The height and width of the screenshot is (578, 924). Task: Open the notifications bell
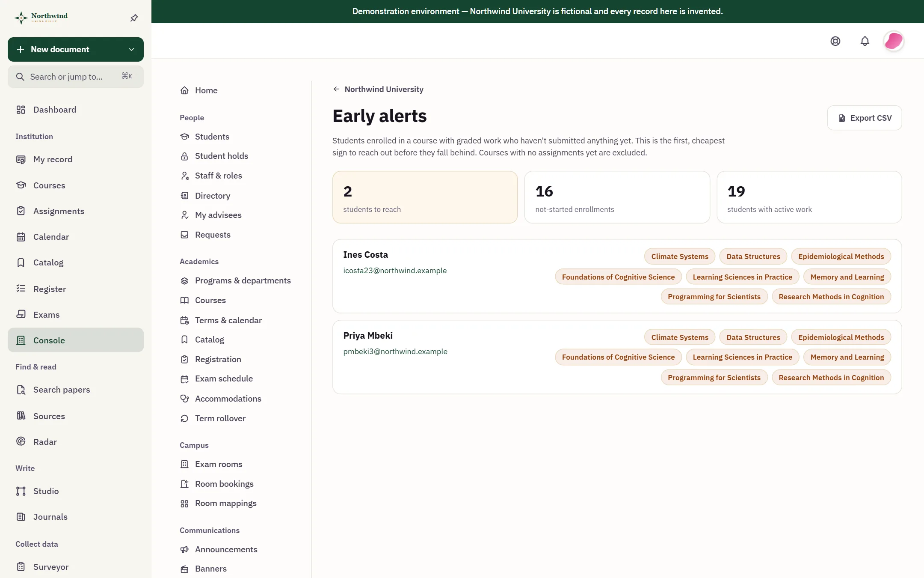[x=865, y=41]
